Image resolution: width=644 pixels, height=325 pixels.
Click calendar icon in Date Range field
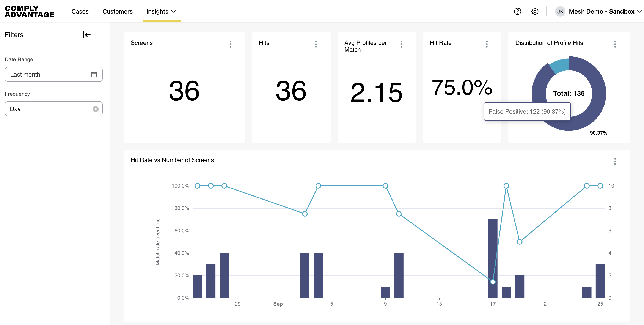(x=94, y=74)
